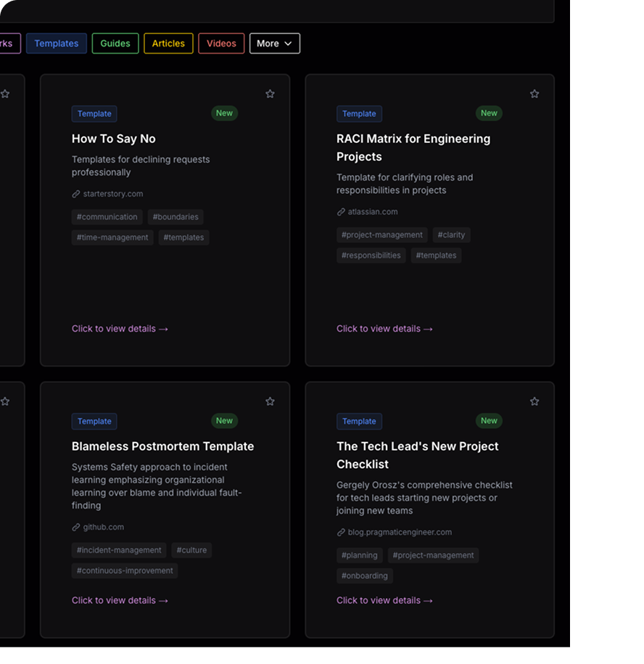
Task: Filter resources by Guides
Action: [115, 44]
